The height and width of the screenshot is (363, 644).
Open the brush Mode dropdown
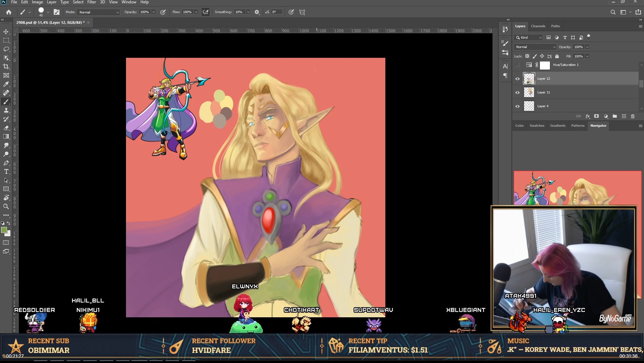[x=98, y=12]
